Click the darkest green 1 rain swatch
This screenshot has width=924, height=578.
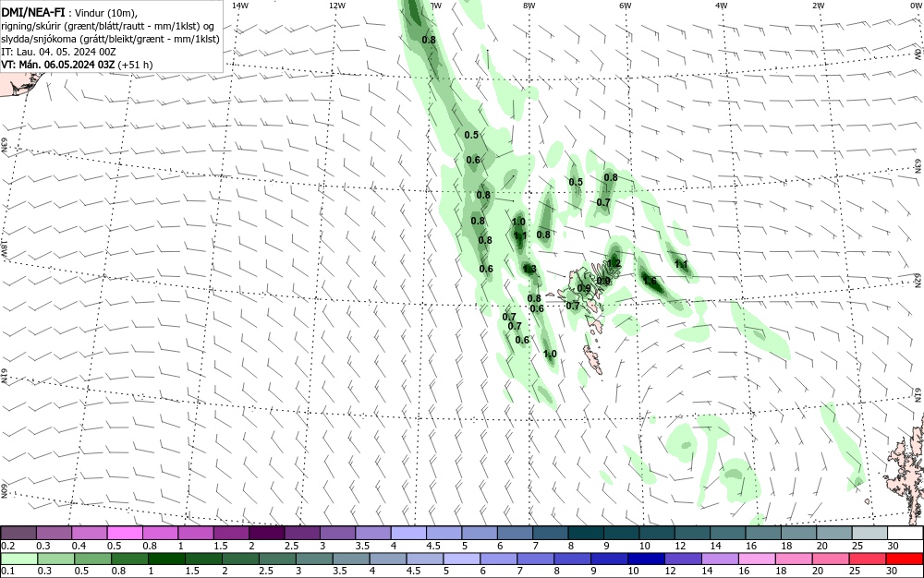pos(166,559)
